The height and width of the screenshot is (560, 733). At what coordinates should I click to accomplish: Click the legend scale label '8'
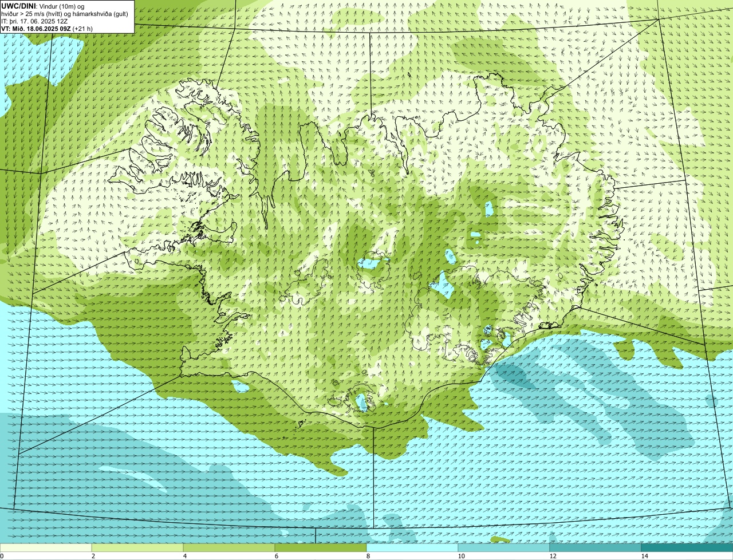pyautogui.click(x=368, y=556)
